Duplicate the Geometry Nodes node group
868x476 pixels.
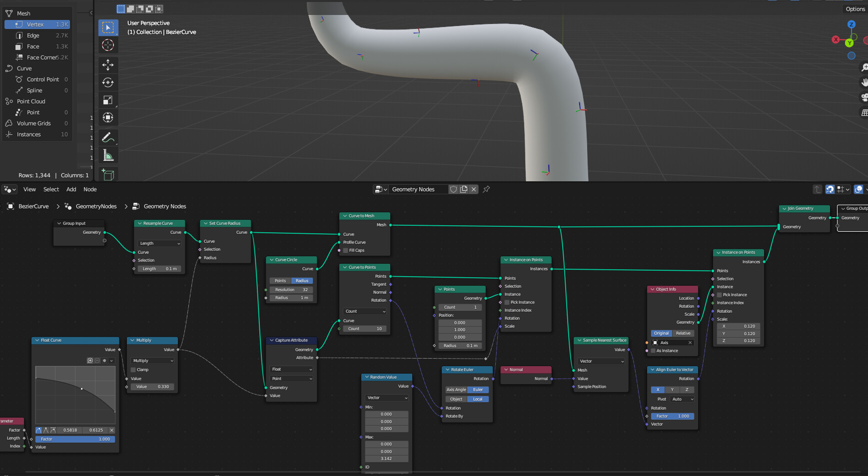pos(464,189)
